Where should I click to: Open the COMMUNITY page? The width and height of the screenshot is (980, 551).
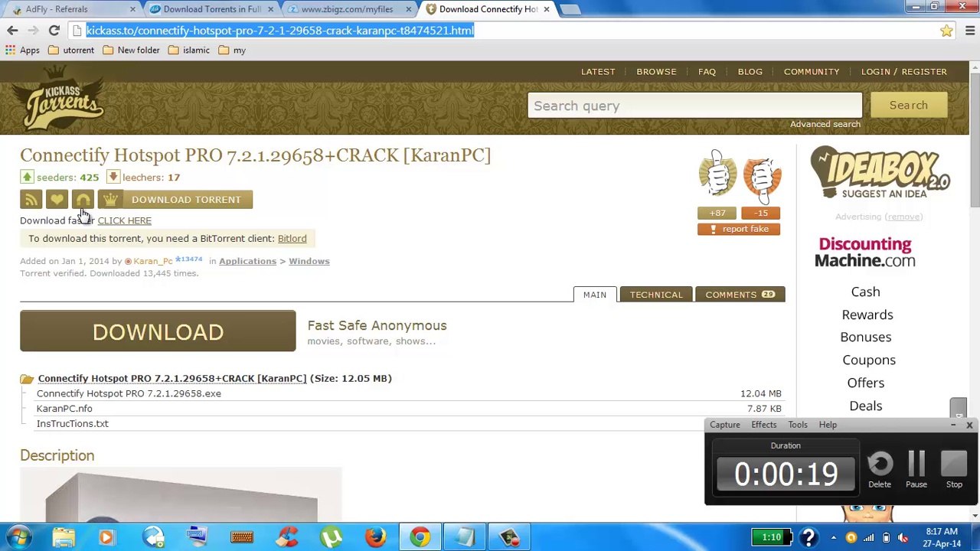[812, 72]
